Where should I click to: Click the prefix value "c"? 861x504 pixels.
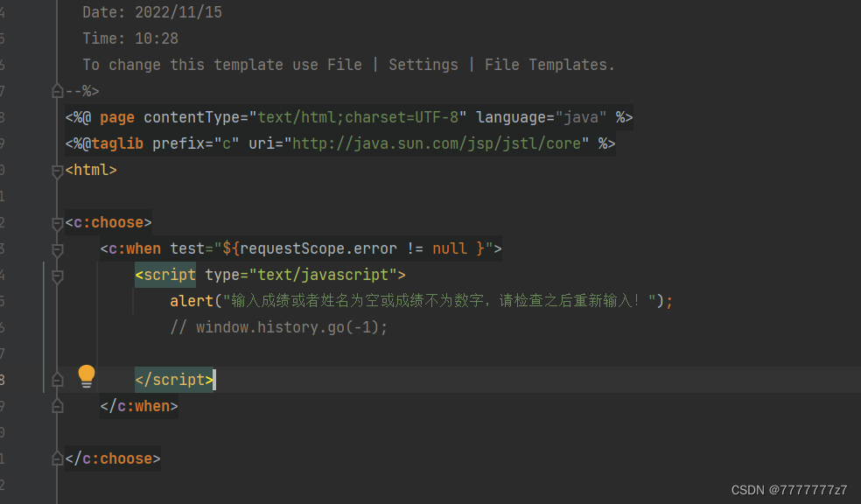click(227, 143)
